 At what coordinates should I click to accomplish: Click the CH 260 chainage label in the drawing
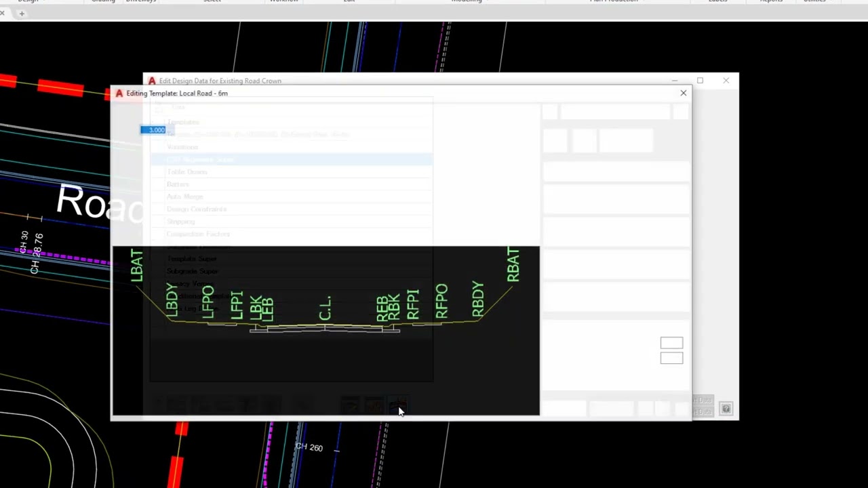[x=309, y=447]
